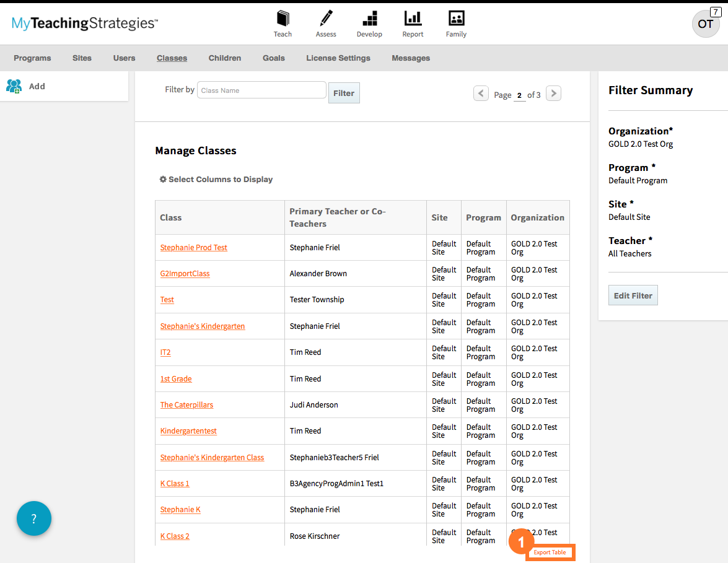The height and width of the screenshot is (563, 728).
Task: Open the help question mark bubble
Action: point(33,518)
